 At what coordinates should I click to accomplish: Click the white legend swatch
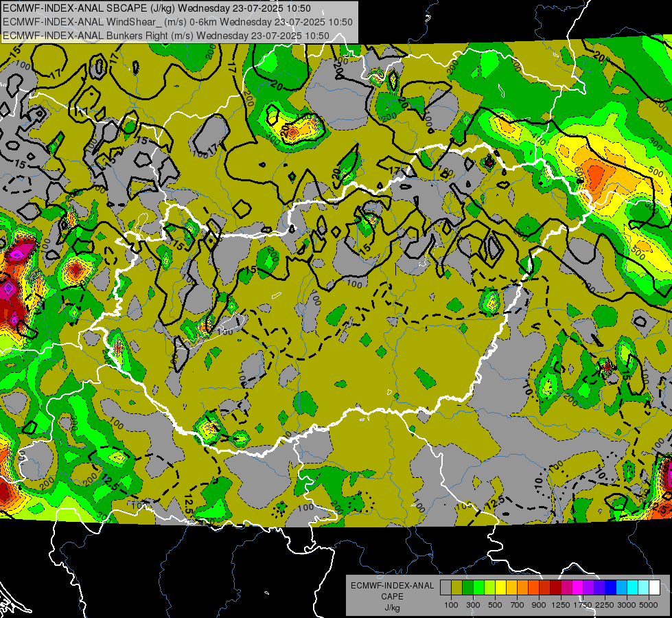click(654, 588)
